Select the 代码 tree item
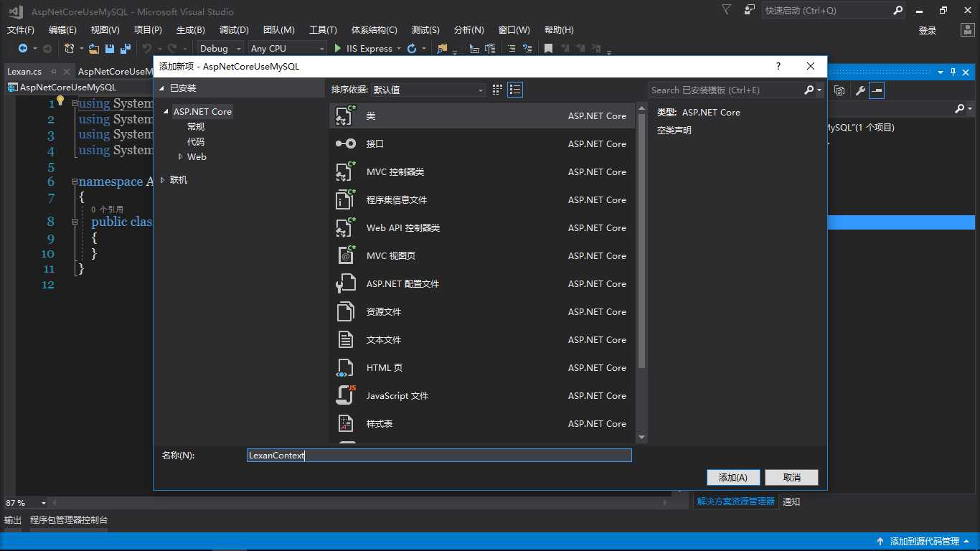This screenshot has height=551, width=980. coord(196,141)
